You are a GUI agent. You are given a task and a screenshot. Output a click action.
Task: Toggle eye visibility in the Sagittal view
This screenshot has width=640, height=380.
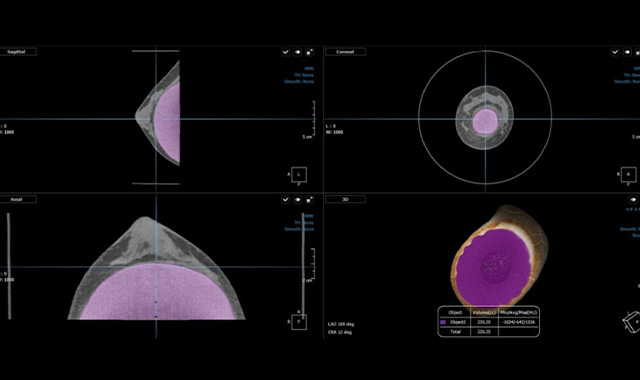(x=298, y=52)
